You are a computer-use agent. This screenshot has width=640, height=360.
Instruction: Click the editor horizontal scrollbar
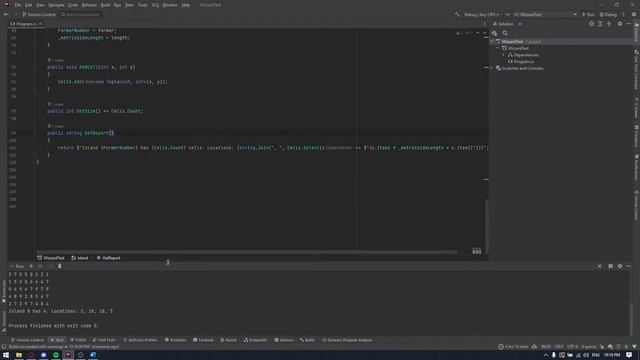[x=247, y=252]
